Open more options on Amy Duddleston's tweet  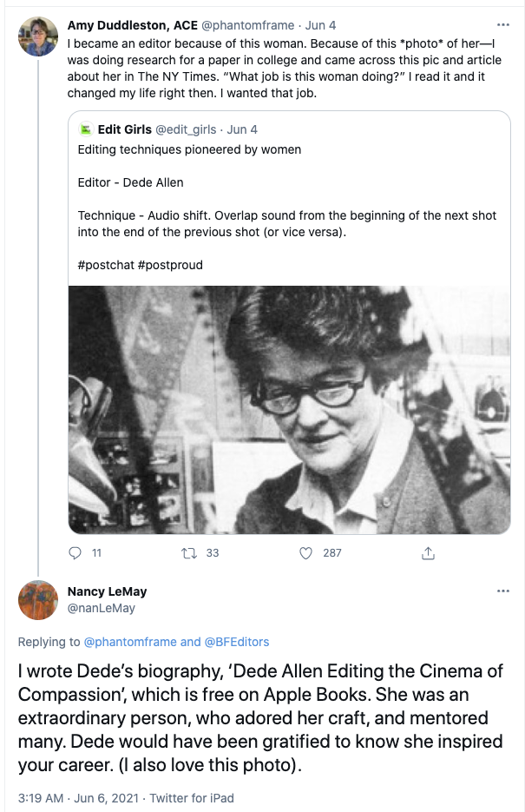(502, 23)
